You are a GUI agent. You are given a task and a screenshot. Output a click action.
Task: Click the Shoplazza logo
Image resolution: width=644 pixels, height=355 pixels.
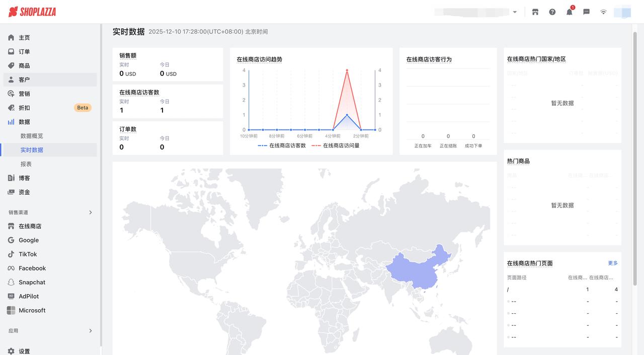pyautogui.click(x=32, y=12)
